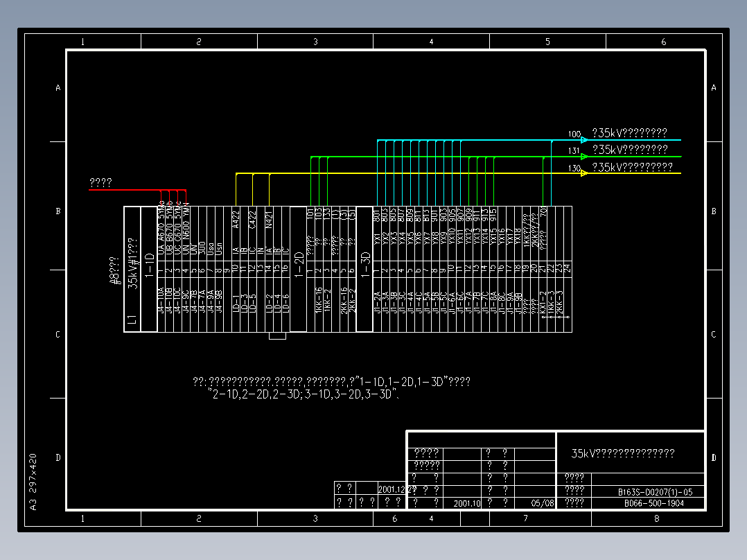This screenshot has height=560, width=747.
Task: Click the 35kV#1 vertical header text
Action: pyautogui.click(x=133, y=263)
